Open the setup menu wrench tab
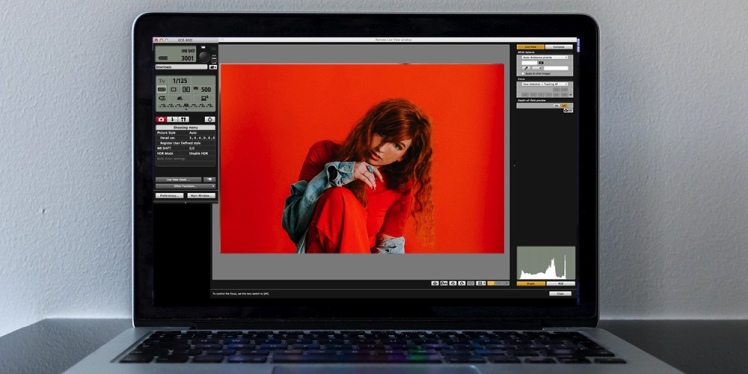 coord(184,119)
